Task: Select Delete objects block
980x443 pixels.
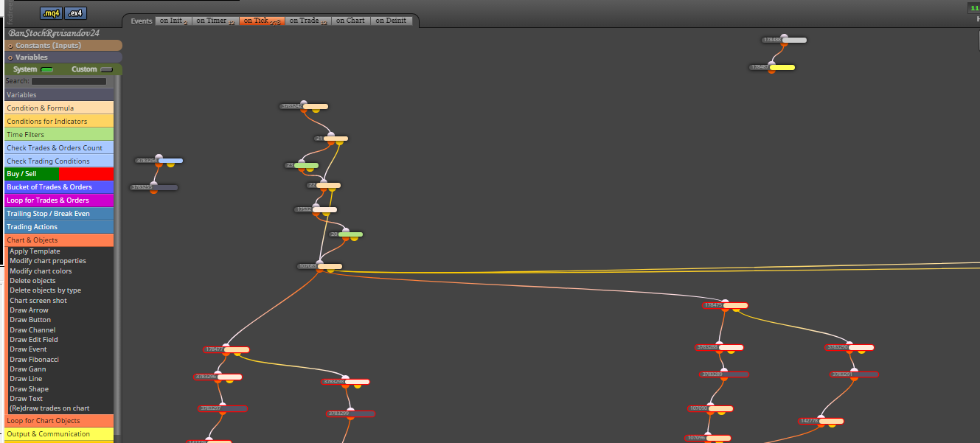Action: coord(32,281)
